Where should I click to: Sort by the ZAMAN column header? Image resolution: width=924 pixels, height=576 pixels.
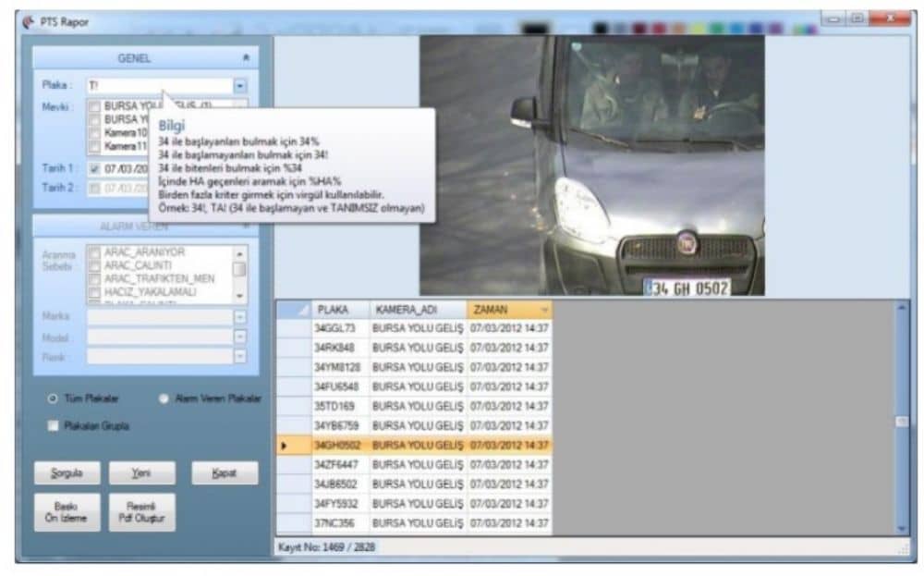pos(510,310)
